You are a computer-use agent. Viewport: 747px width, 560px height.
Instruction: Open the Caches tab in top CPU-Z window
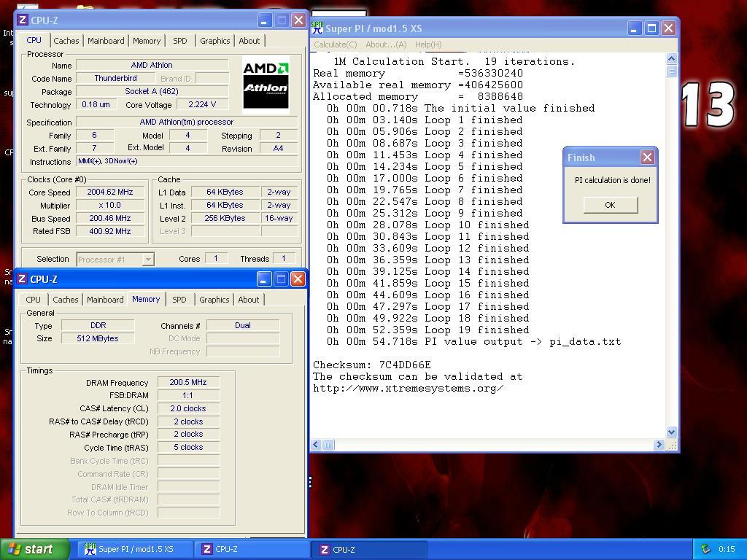point(66,41)
